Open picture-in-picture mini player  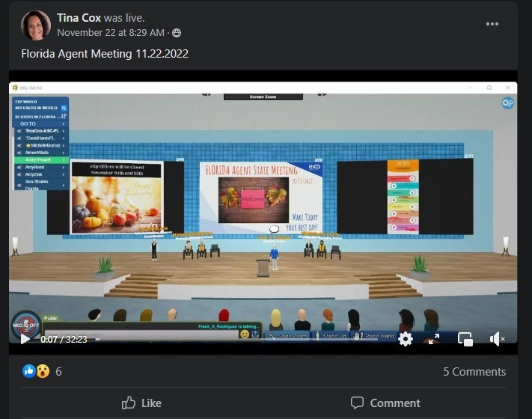point(465,339)
